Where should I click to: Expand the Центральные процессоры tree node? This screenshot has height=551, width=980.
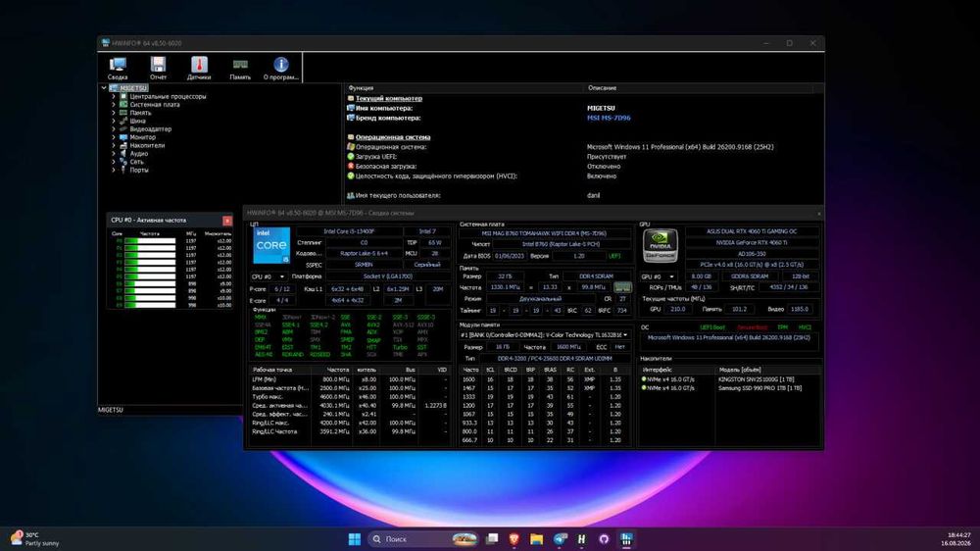pos(113,96)
